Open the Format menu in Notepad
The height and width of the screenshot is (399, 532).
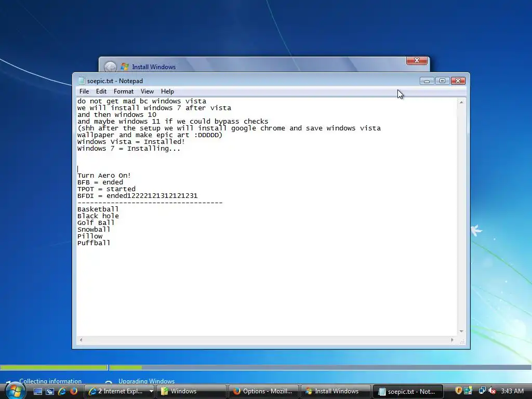pyautogui.click(x=124, y=91)
